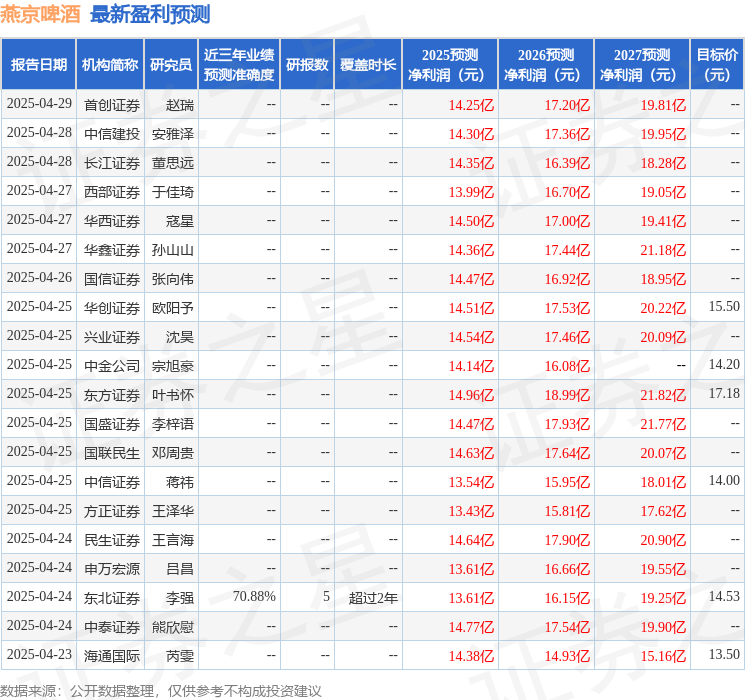Viewport: 745px width, 700px height.
Task: Click researcher name 李梓语
Action: pos(173,424)
